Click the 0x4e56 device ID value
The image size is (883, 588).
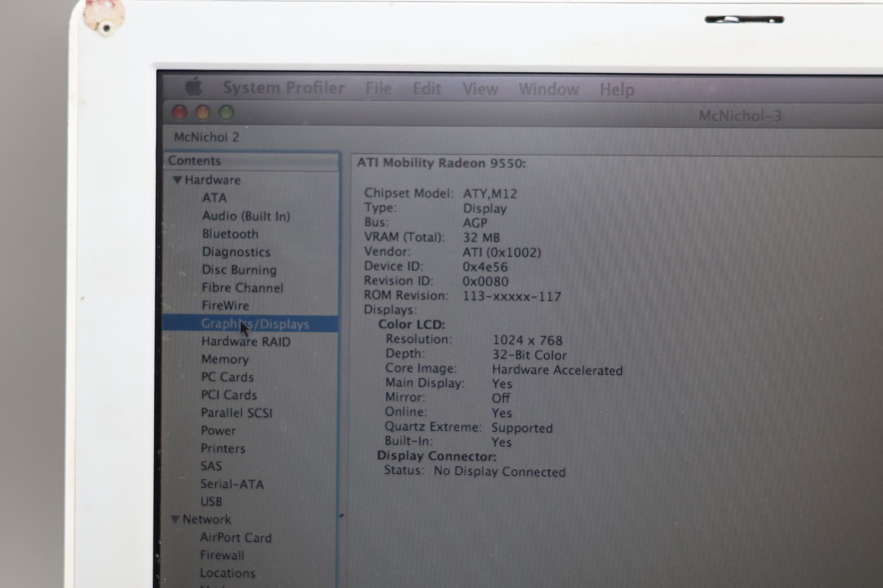click(x=485, y=267)
